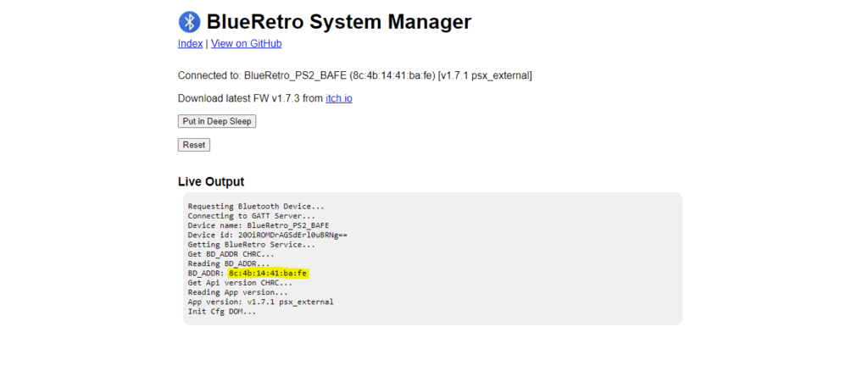Screen dimensions: 868x382
Task: Click the 'Reading BD_ADDR...' log line
Action: point(229,263)
